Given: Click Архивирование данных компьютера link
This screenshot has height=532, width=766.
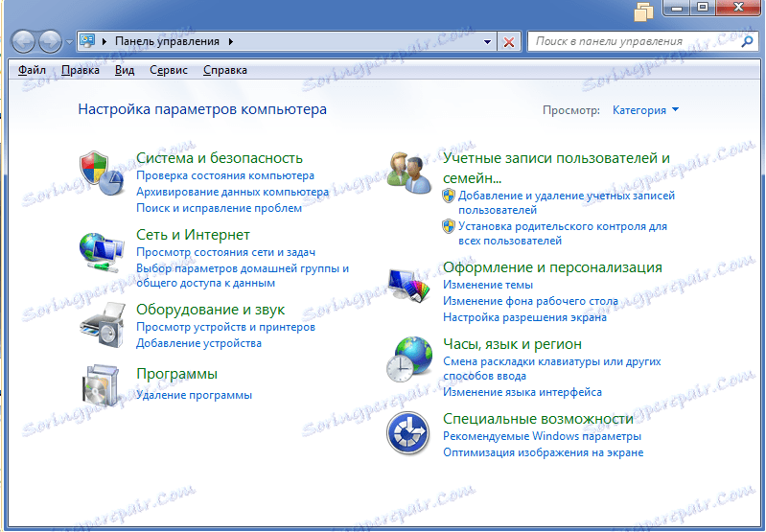Looking at the screenshot, I should point(233,192).
